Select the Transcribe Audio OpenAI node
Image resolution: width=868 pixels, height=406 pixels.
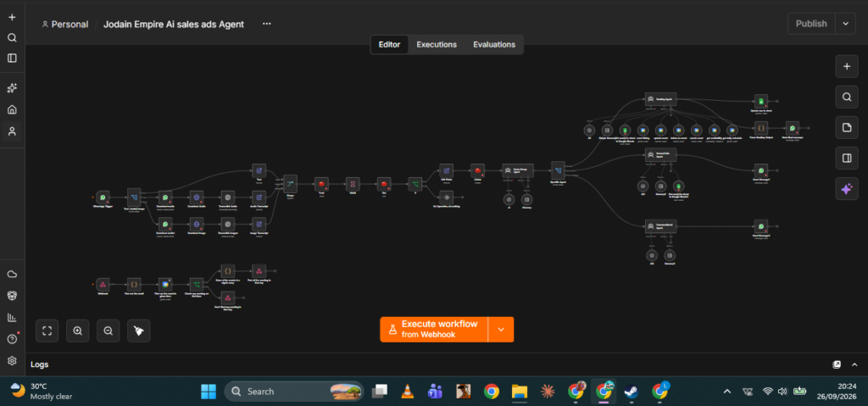click(227, 197)
